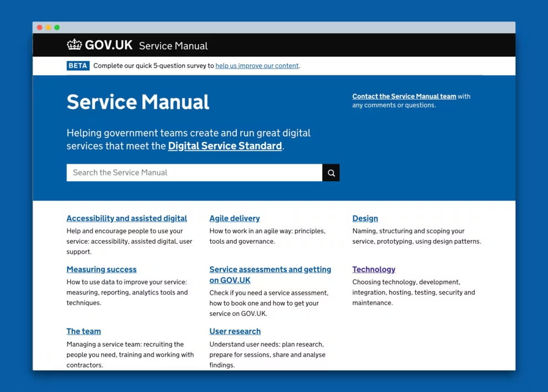548x392 pixels.
Task: Follow the Digital Service Standard link
Action: click(224, 146)
